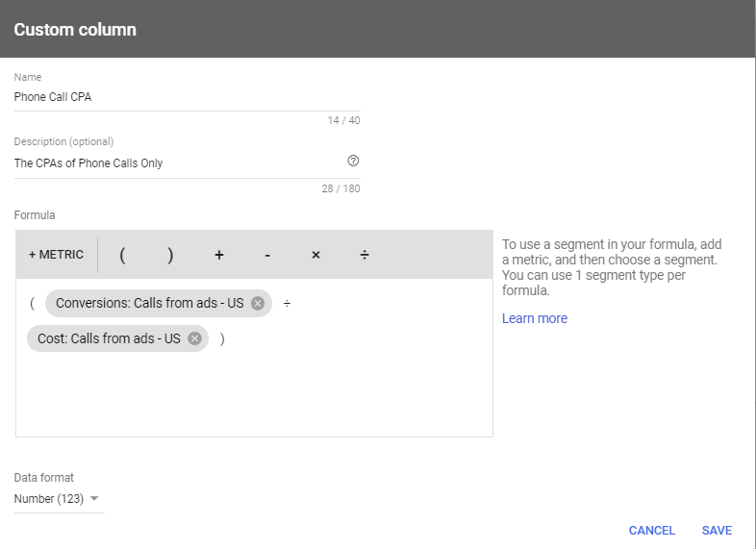The width and height of the screenshot is (756, 549).
Task: Click the Name field with Phone Call CPA
Action: pos(187,97)
